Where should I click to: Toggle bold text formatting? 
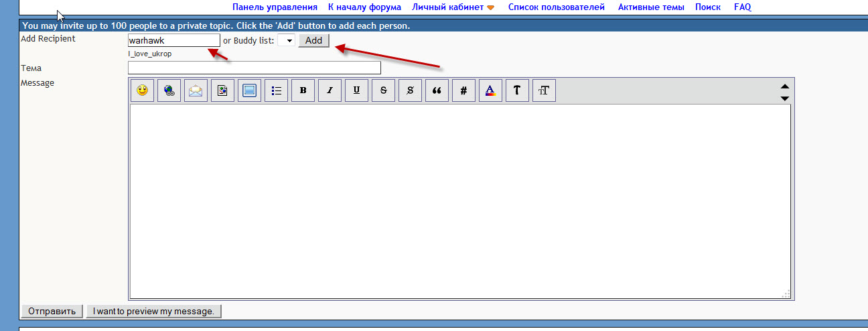[x=303, y=90]
